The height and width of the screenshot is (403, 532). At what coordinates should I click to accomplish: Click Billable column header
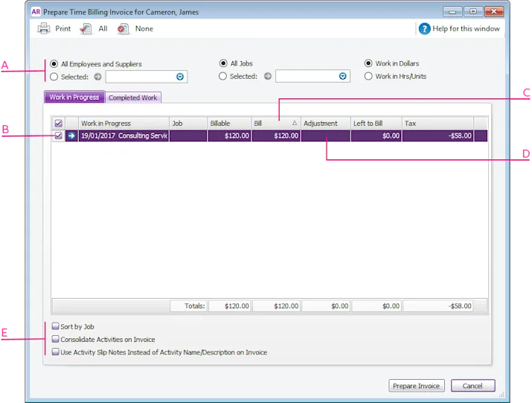229,124
